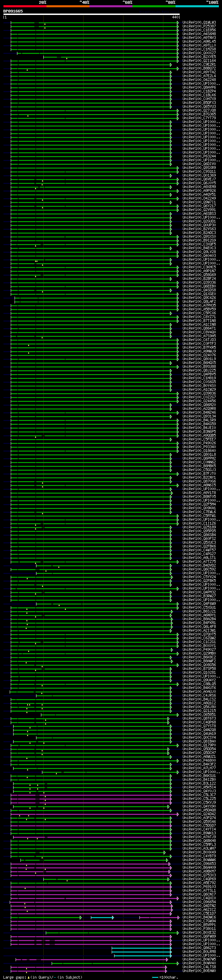This screenshot has height=980, width=222.
Task: Click hit label UniRef100_C5YV24
Action: [x=199, y=577]
